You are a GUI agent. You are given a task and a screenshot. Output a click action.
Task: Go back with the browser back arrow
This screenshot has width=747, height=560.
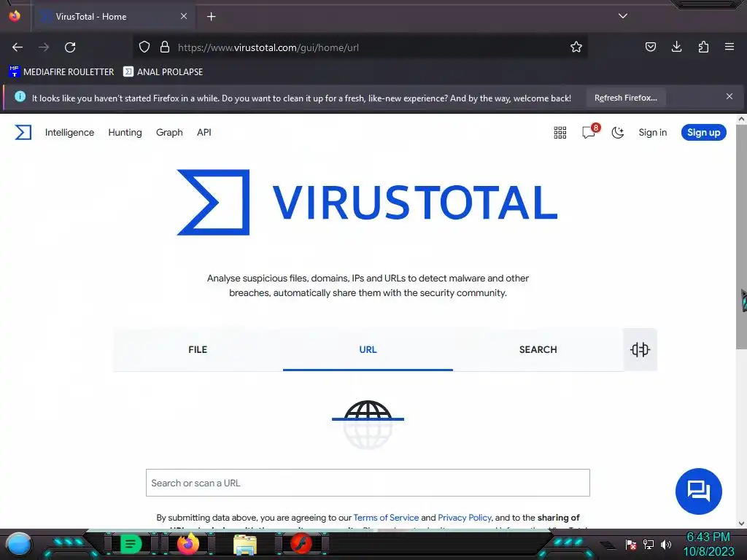tap(18, 47)
